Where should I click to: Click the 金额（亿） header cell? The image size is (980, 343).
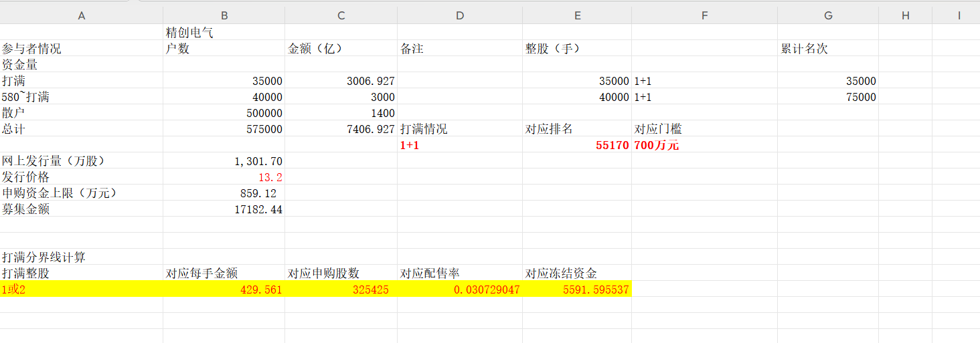(341, 48)
